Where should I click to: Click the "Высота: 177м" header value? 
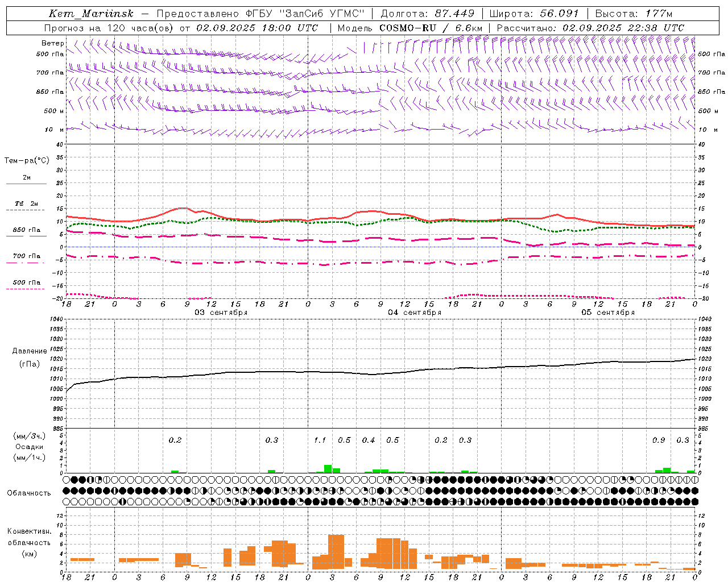coord(634,14)
